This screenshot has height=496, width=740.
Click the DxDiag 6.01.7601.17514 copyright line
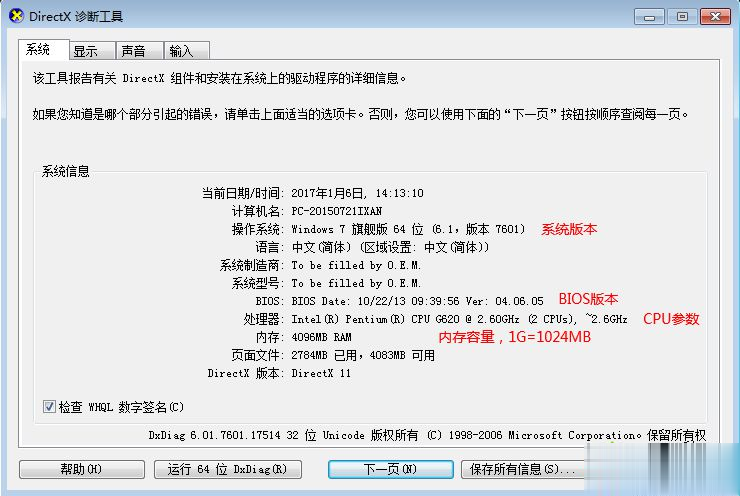click(427, 435)
